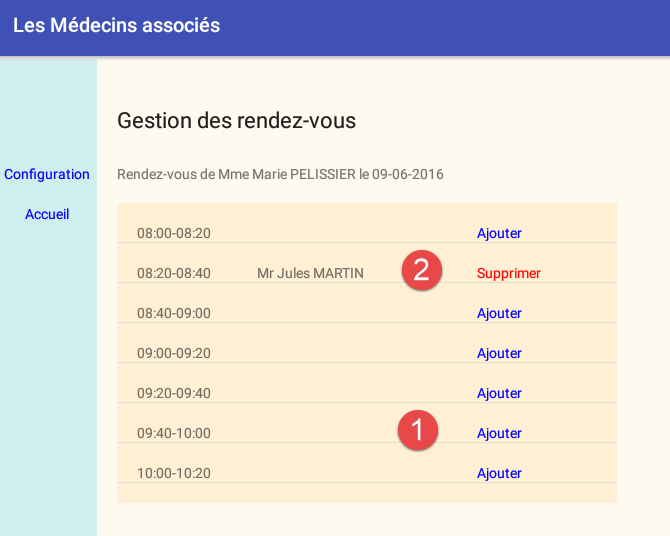Book the 10:00-10:20 slot with Ajouter
The image size is (670, 536).
point(499,473)
